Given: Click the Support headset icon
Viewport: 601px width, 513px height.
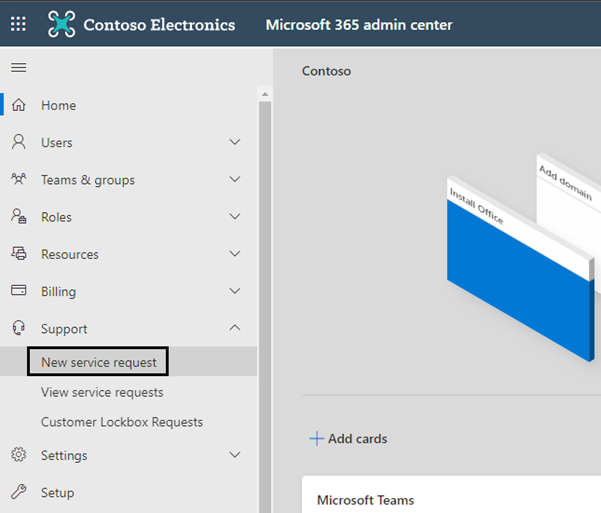Looking at the screenshot, I should pos(18,328).
